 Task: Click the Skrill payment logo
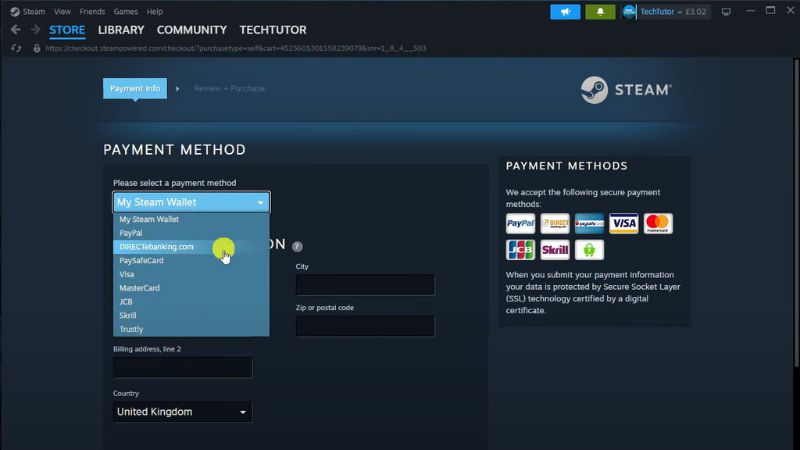pyautogui.click(x=555, y=250)
